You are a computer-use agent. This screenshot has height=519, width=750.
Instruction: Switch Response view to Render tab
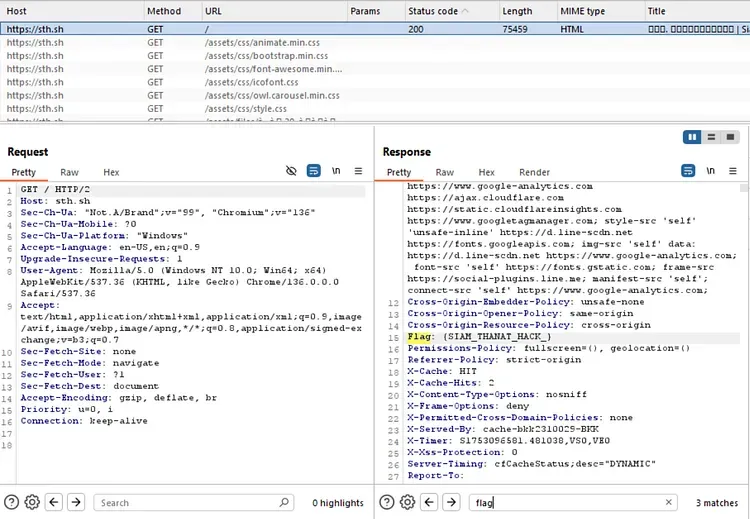(534, 172)
